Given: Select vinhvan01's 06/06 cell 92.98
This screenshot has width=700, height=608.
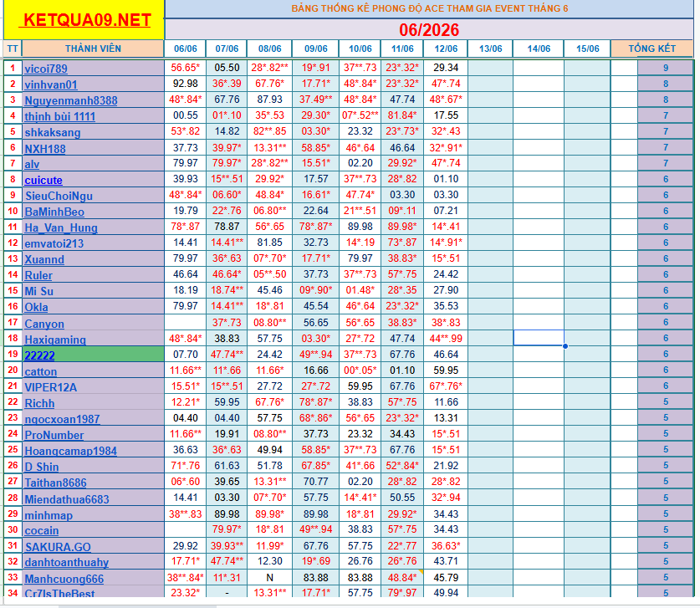Looking at the screenshot, I should [x=186, y=84].
